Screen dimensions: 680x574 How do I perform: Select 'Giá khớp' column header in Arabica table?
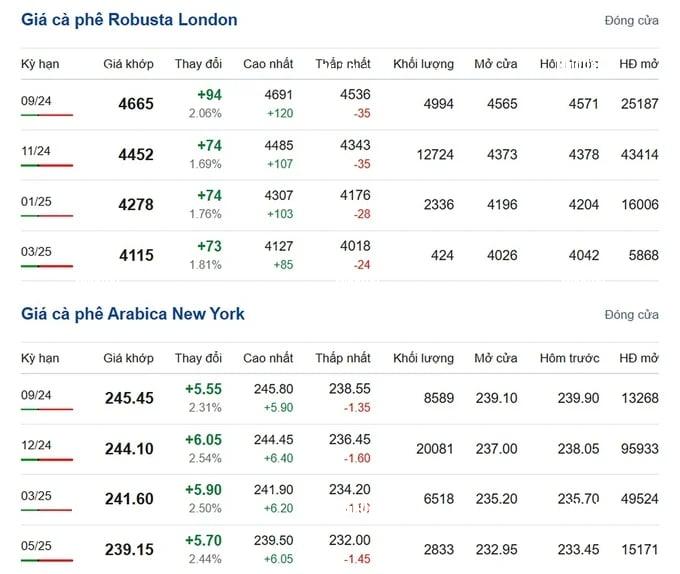[x=128, y=358]
